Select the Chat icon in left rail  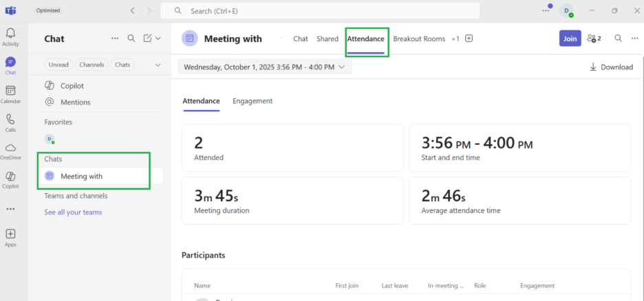[x=10, y=66]
